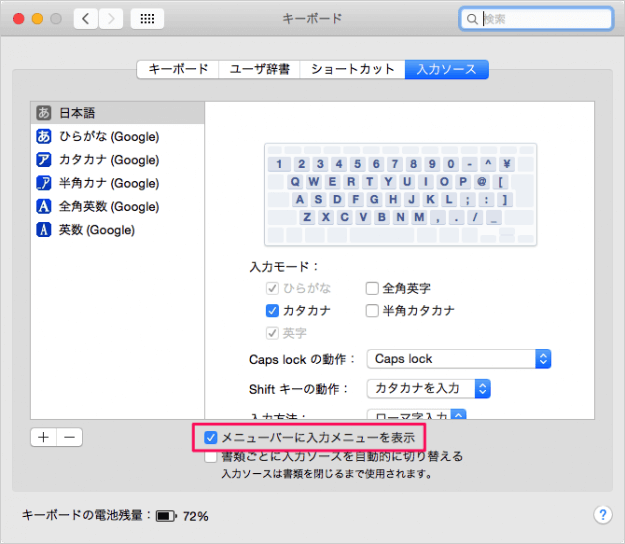
Task: Select カタカナ (Google) text in list
Action: pos(109,159)
